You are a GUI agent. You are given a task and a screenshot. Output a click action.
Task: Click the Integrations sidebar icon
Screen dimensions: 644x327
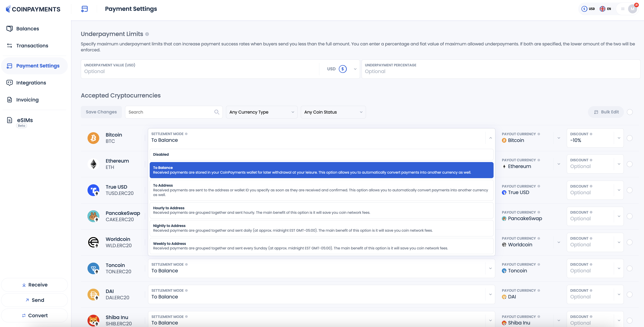click(x=10, y=82)
